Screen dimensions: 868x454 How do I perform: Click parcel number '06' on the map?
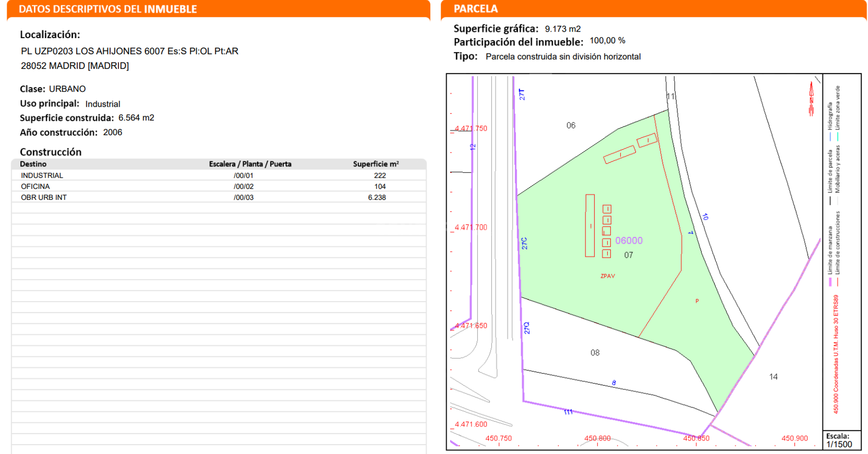(x=571, y=125)
